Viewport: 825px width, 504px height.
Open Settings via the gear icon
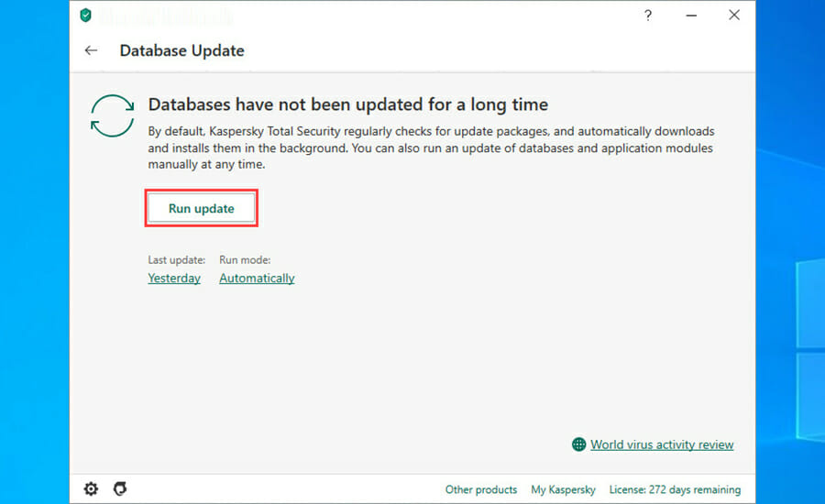(91, 488)
